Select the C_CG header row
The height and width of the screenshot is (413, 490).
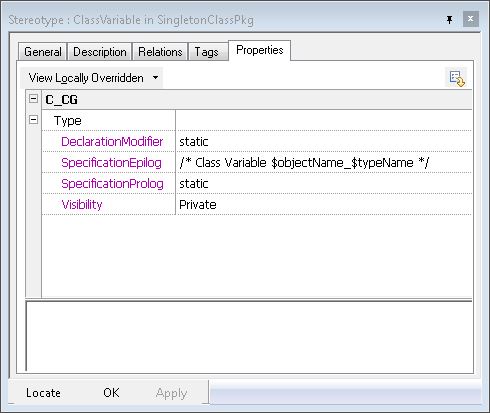[257, 100]
